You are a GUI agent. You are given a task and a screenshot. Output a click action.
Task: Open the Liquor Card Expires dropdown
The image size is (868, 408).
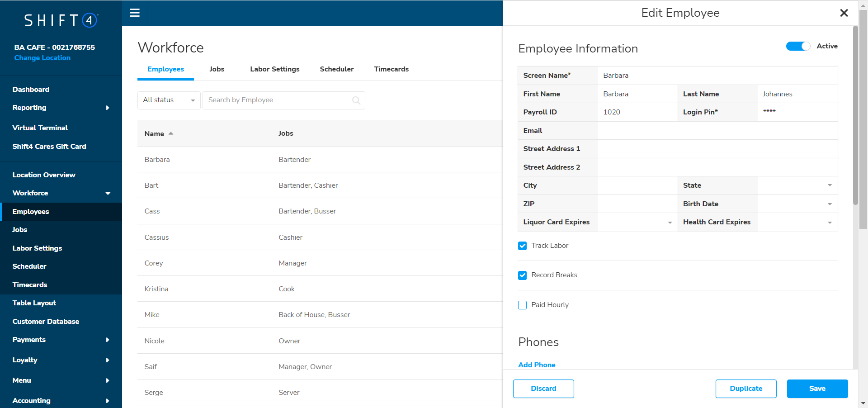click(637, 222)
